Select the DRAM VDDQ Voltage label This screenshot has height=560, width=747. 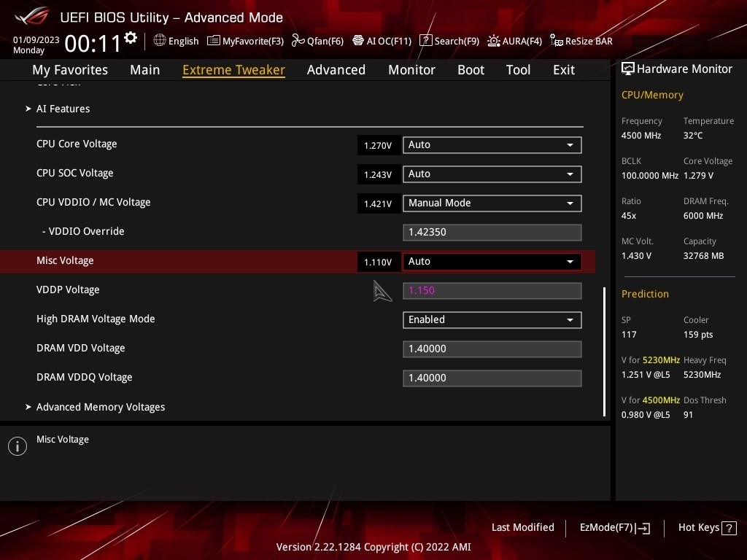pos(85,377)
